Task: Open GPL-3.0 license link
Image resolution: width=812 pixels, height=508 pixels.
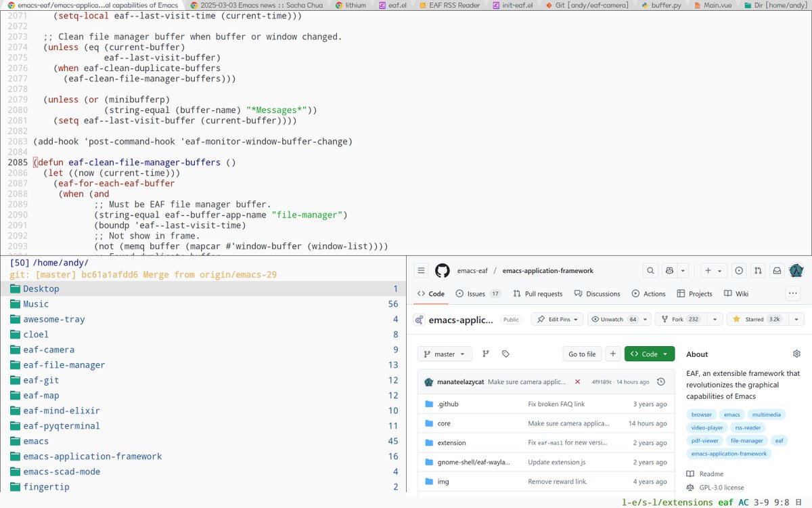Action: click(x=715, y=487)
